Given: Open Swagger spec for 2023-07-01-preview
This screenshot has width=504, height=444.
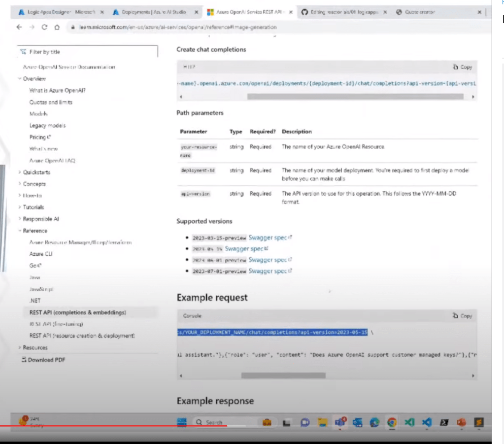Looking at the screenshot, I should point(270,271).
